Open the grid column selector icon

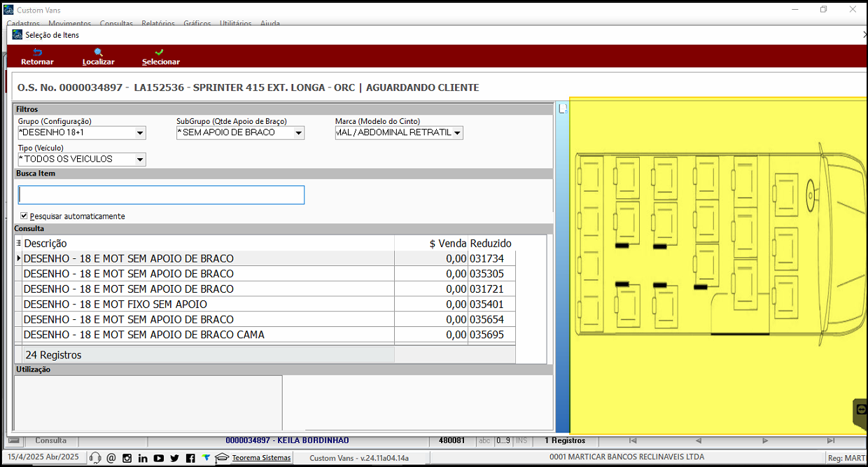[x=19, y=243]
